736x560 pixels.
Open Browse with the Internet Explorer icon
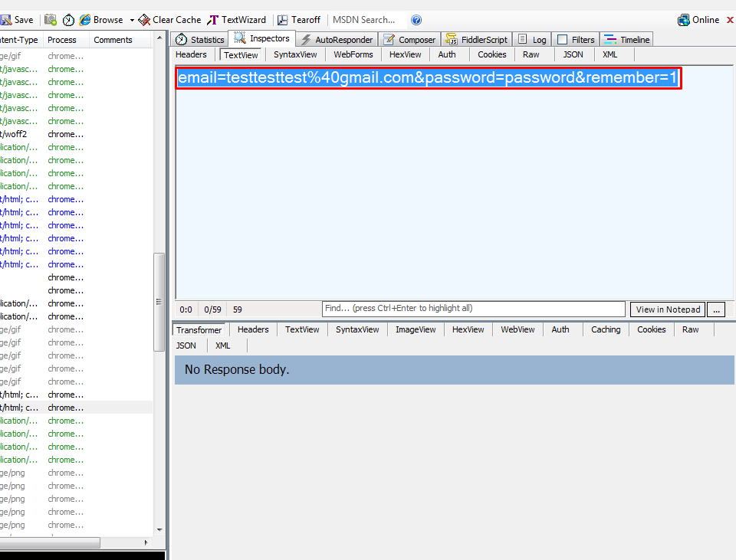click(101, 20)
